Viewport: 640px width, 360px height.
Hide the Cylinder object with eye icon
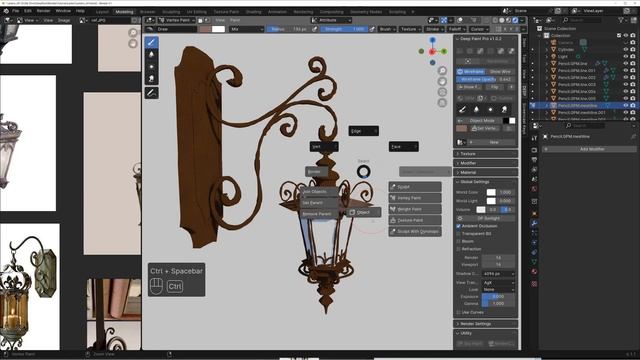625,49
